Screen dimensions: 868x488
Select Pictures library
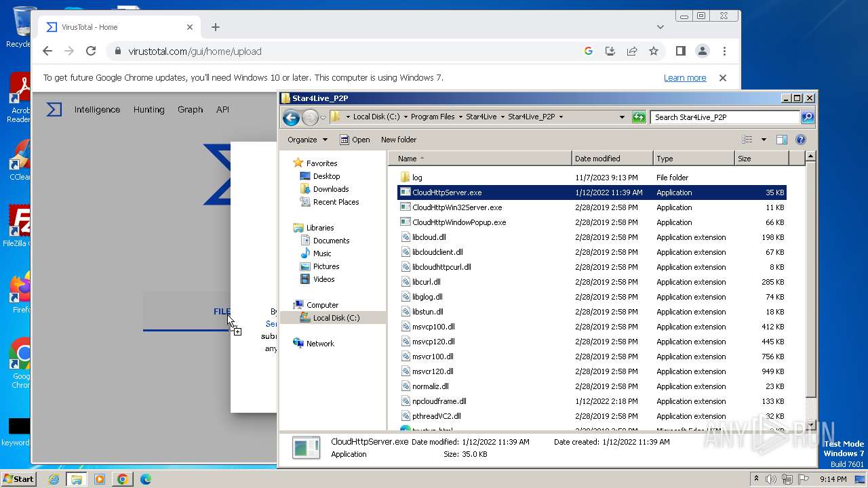(326, 266)
